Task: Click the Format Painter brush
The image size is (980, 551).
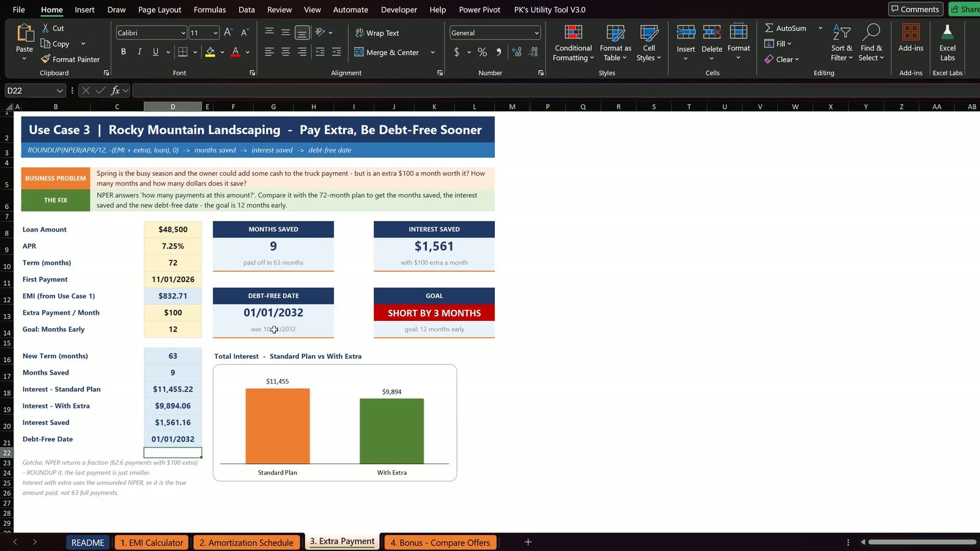Action: coord(45,59)
